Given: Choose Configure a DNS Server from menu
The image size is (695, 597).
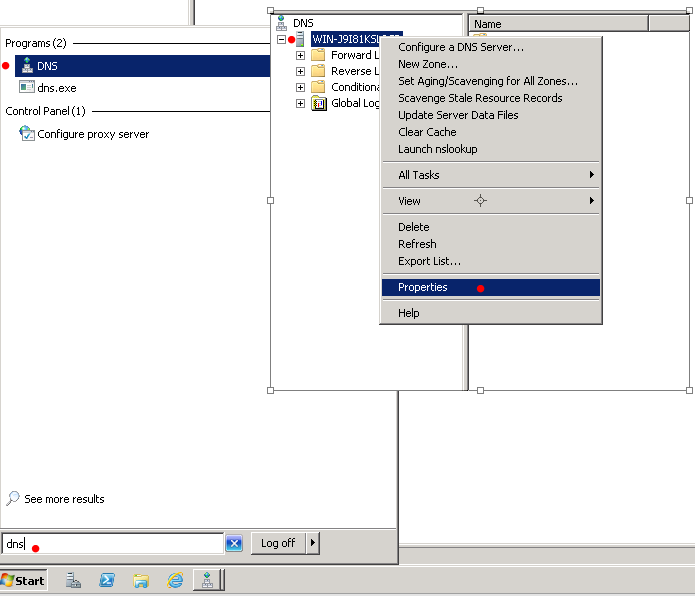Looking at the screenshot, I should [x=491, y=47].
